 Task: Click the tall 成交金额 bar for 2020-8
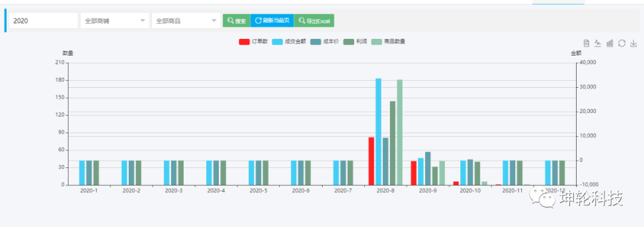(378, 131)
